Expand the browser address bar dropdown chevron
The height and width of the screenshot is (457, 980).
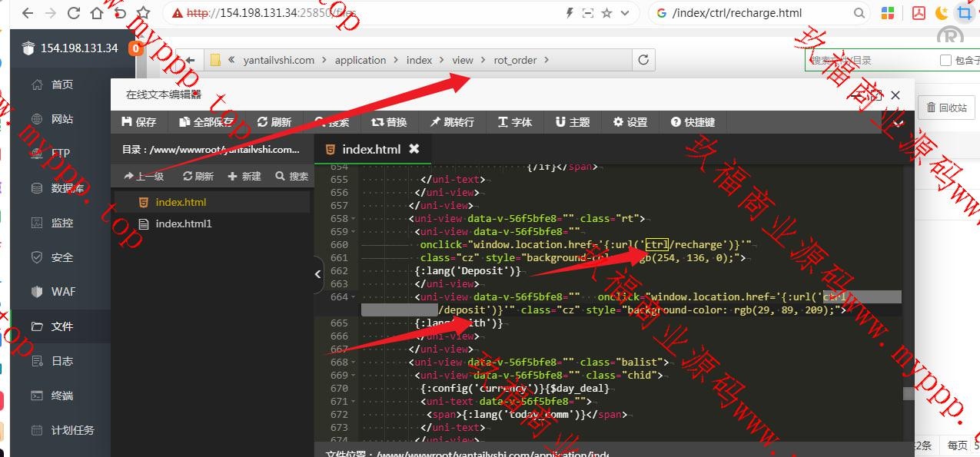[624, 13]
